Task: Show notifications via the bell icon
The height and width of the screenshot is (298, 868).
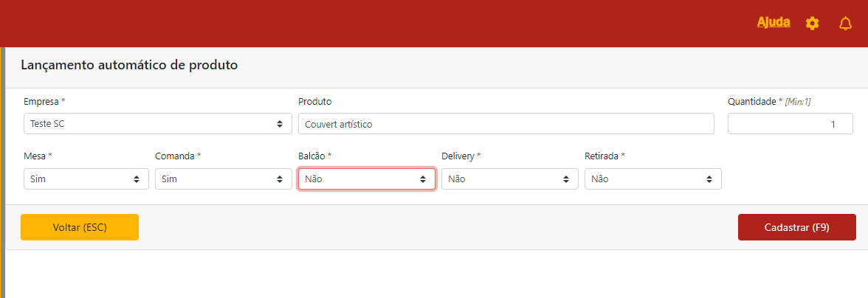Action: tap(846, 24)
